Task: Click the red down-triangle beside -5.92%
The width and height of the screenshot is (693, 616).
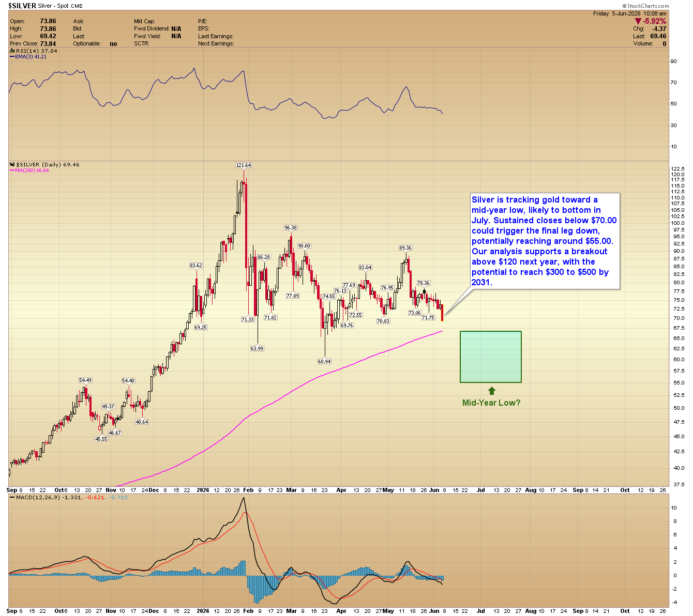Action: pos(639,21)
